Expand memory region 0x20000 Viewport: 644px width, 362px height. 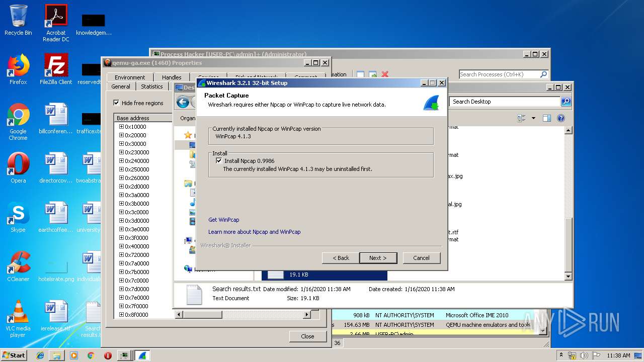[121, 135]
